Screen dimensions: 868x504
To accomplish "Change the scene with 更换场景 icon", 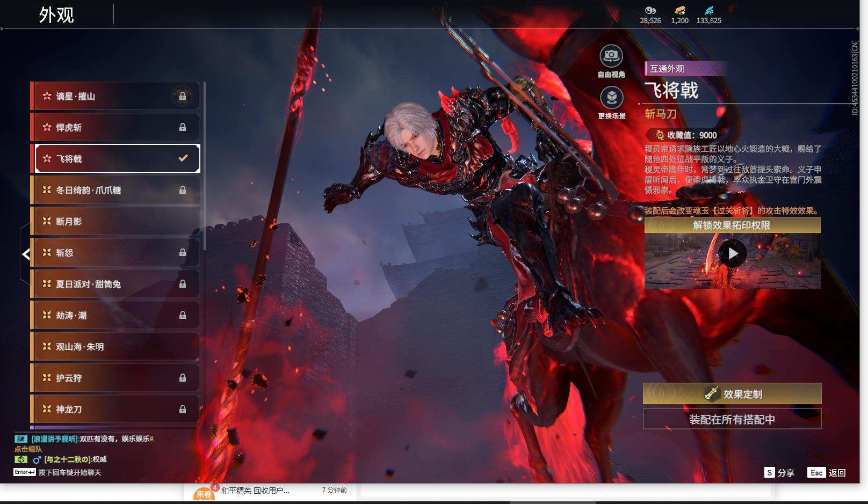I will coord(611,98).
